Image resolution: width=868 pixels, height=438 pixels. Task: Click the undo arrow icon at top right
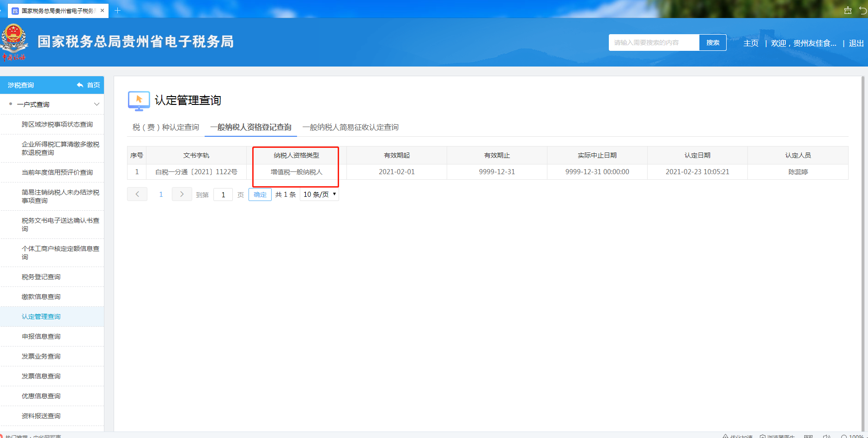pyautogui.click(x=862, y=10)
